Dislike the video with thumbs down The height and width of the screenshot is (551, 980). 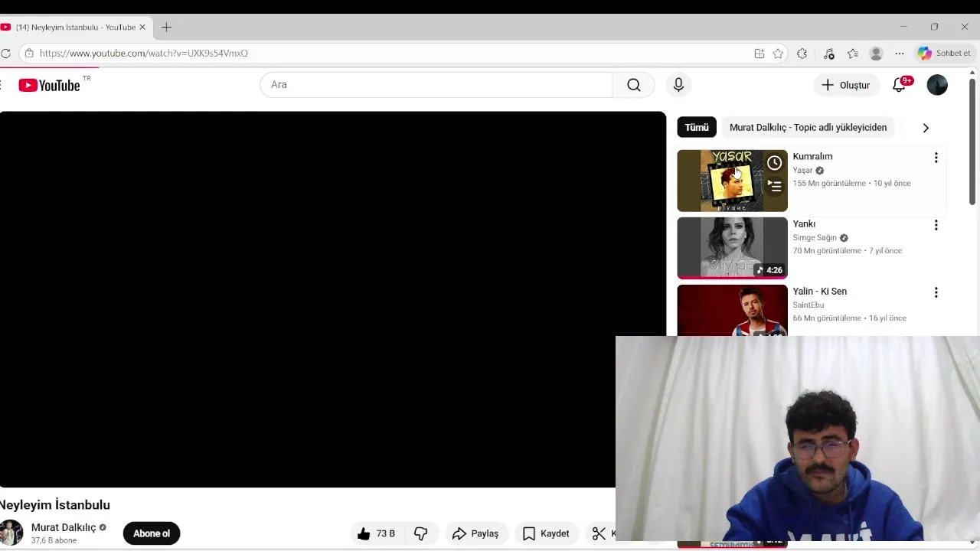[x=420, y=533]
